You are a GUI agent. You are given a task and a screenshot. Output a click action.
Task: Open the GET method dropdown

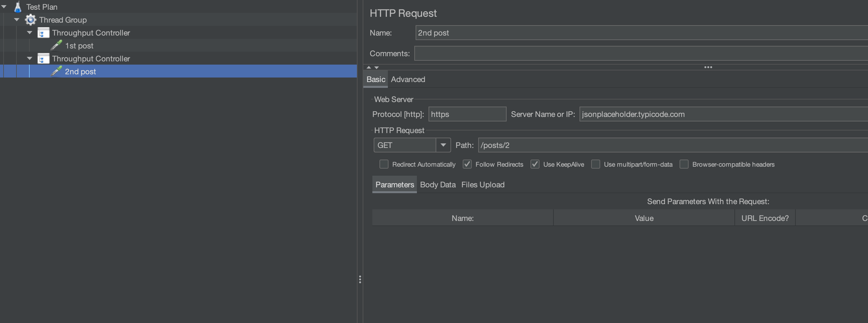(x=443, y=145)
